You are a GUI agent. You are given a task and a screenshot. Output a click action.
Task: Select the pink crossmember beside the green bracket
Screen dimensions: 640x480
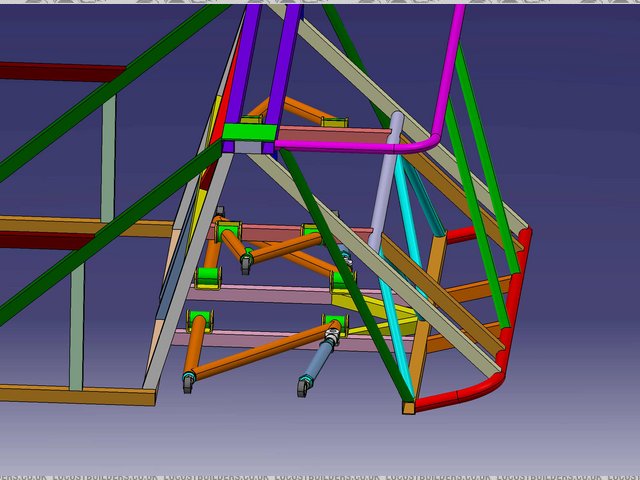click(330, 135)
